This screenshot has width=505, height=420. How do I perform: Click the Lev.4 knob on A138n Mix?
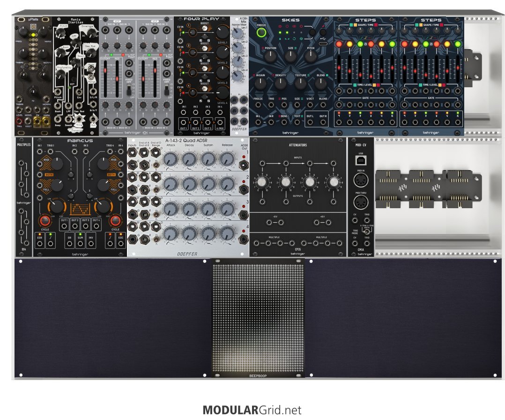point(238,76)
